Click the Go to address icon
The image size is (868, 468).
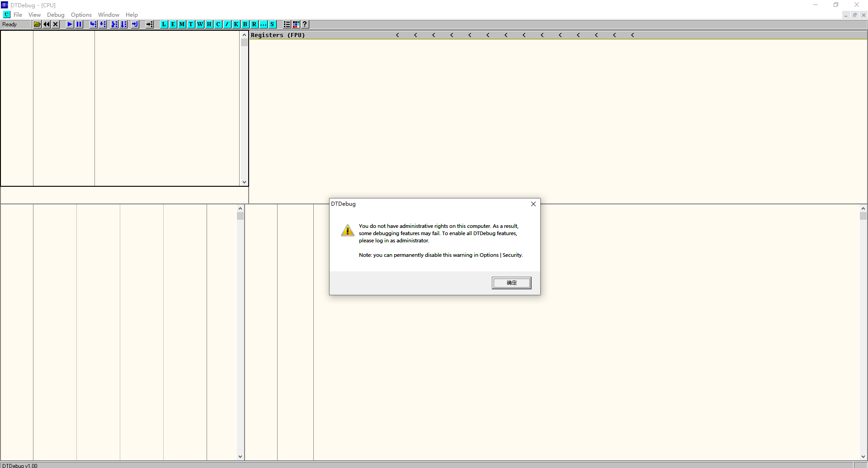(x=150, y=24)
